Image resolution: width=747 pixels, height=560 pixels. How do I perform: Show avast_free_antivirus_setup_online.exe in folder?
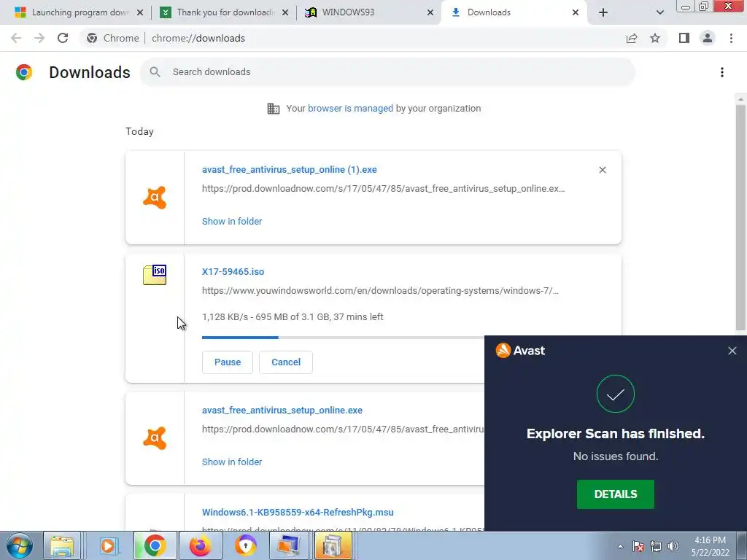(232, 462)
